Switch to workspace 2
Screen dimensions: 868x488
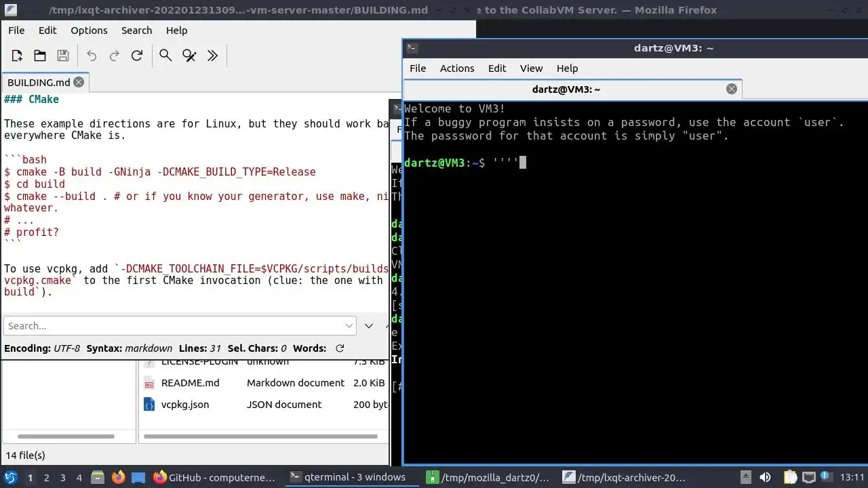click(x=46, y=477)
